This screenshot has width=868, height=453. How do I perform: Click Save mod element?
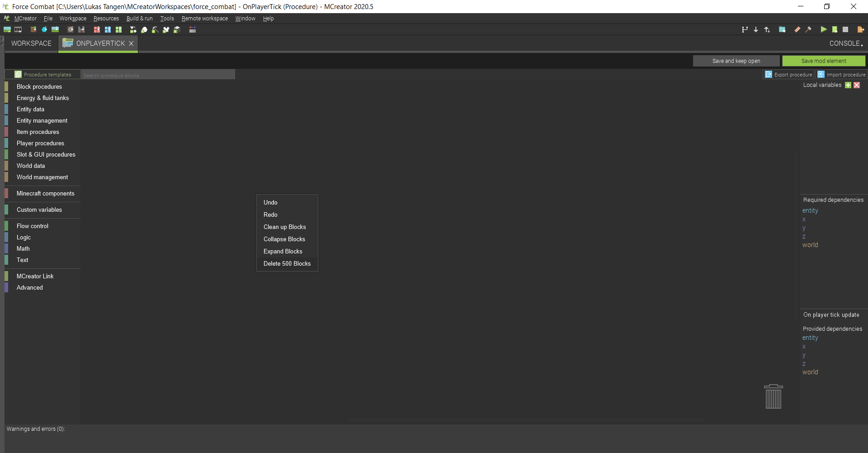824,61
